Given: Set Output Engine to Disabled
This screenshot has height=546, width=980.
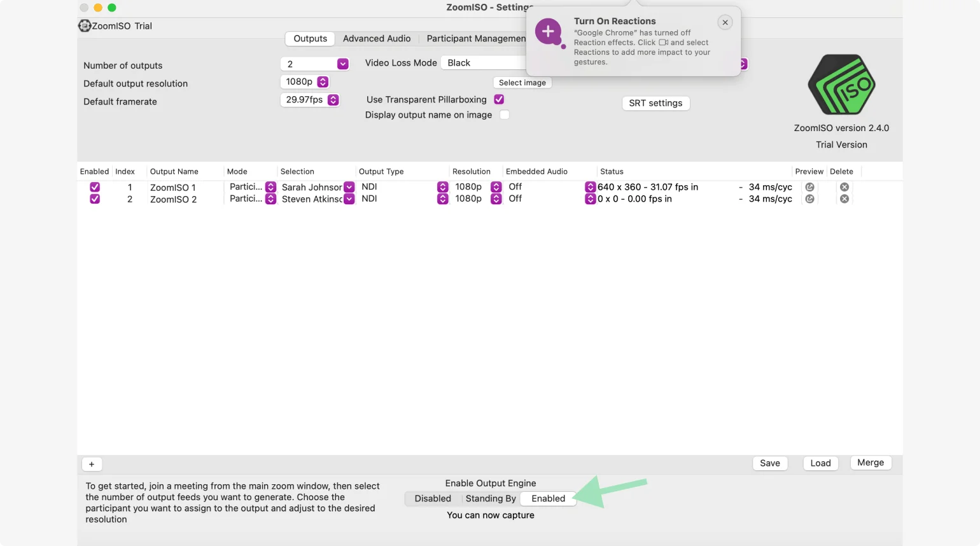Looking at the screenshot, I should (x=433, y=498).
